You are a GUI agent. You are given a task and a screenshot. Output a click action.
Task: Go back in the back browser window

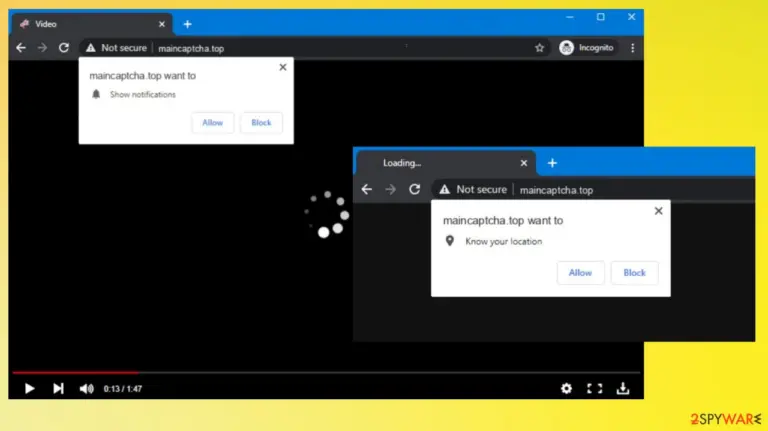click(x=21, y=48)
